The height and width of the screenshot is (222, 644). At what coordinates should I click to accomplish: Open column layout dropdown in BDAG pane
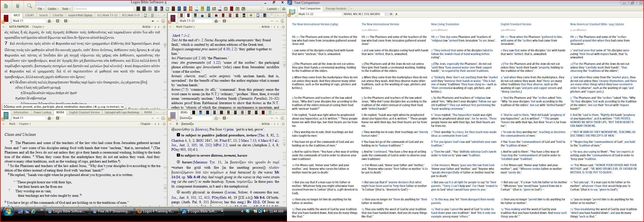point(225,118)
